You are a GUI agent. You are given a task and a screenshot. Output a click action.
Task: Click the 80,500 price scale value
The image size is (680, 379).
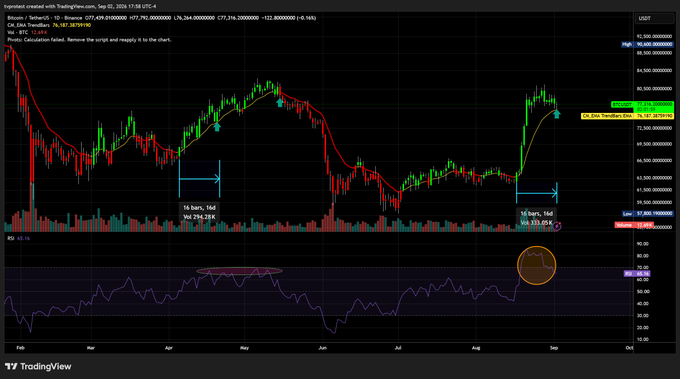[x=654, y=88]
